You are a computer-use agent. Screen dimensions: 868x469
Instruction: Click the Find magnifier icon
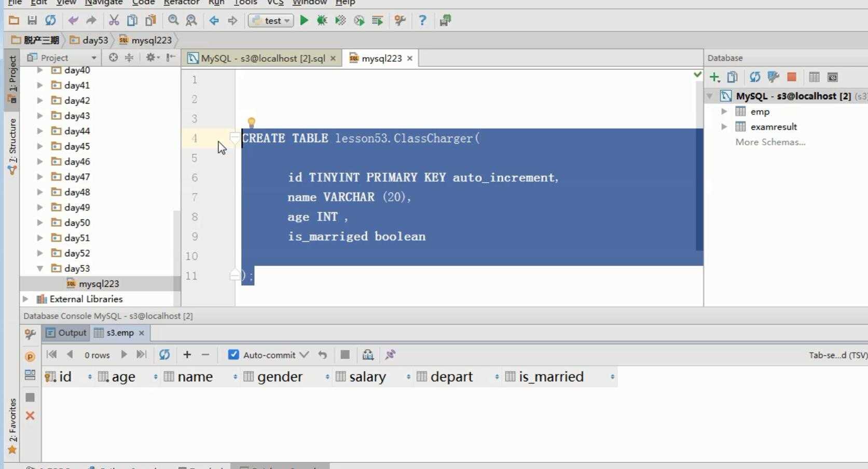coord(173,20)
